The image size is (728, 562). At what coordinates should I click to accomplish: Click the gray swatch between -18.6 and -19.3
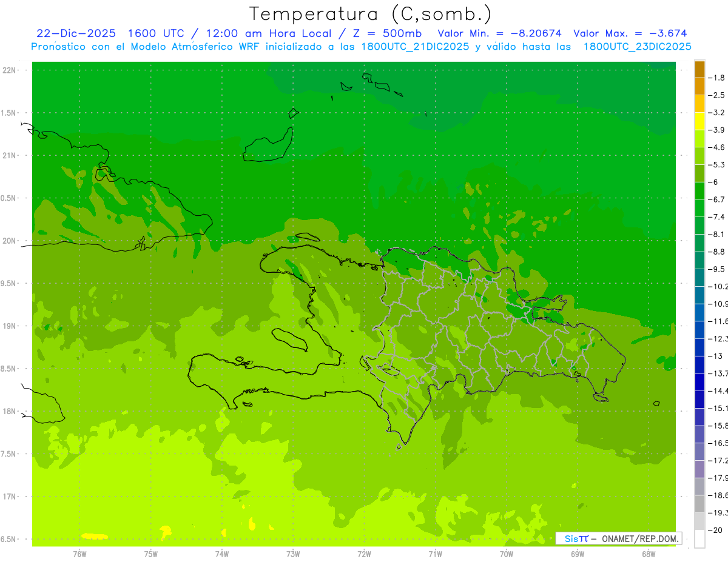(x=700, y=504)
